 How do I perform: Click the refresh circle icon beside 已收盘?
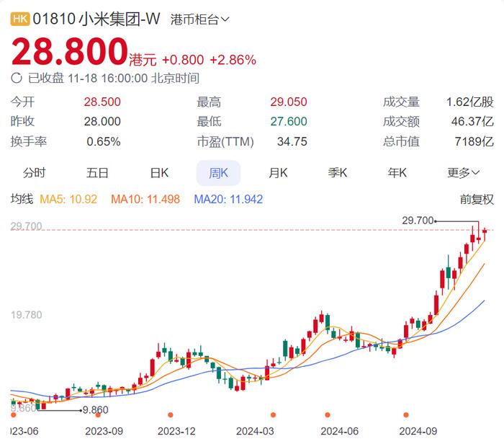17,78
